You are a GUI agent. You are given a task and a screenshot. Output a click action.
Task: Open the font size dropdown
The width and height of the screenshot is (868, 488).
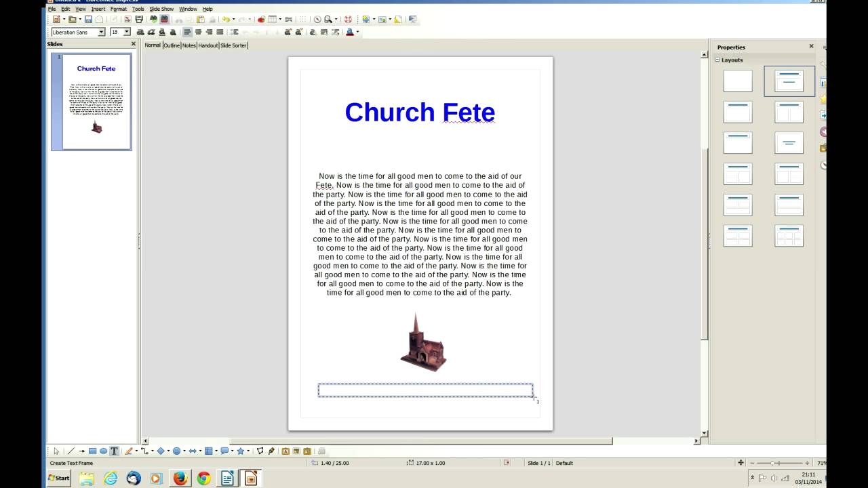pos(127,32)
